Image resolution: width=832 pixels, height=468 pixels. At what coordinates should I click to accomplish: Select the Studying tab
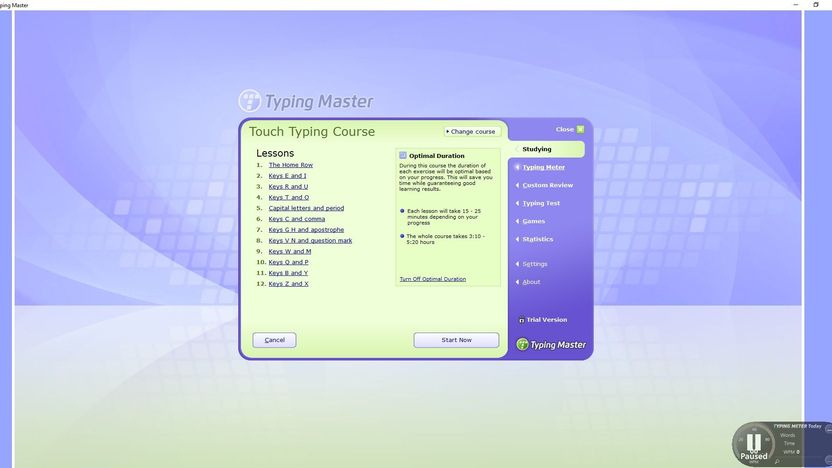click(x=547, y=149)
